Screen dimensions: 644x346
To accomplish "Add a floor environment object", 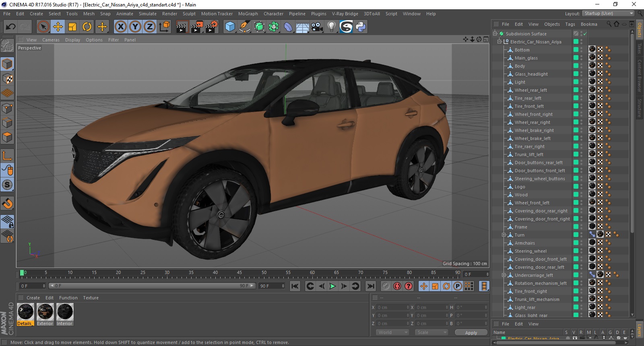I will [303, 27].
